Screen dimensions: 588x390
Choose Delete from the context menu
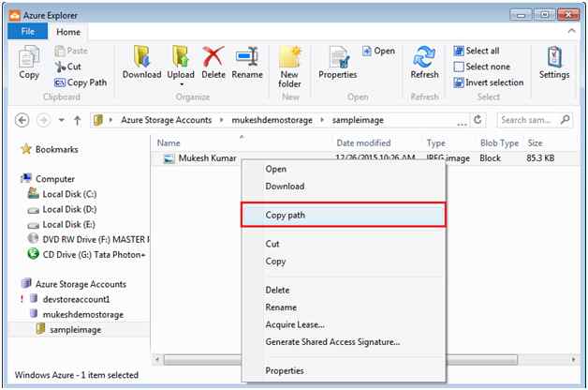click(344, 290)
